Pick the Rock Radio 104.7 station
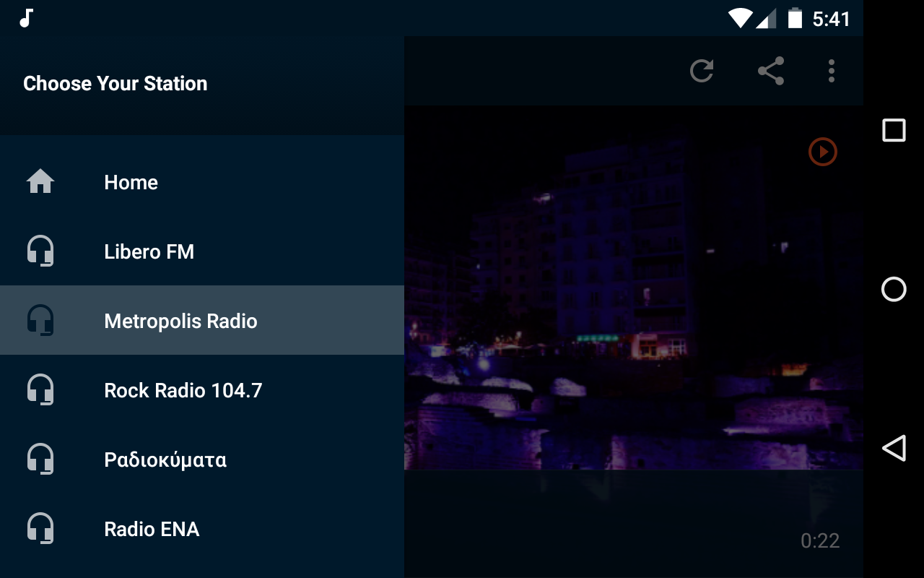This screenshot has height=578, width=924. (x=202, y=390)
